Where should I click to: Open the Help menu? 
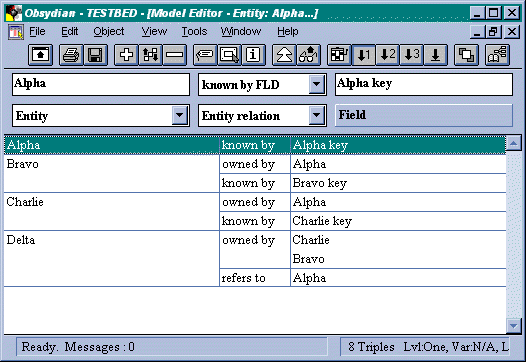(287, 32)
